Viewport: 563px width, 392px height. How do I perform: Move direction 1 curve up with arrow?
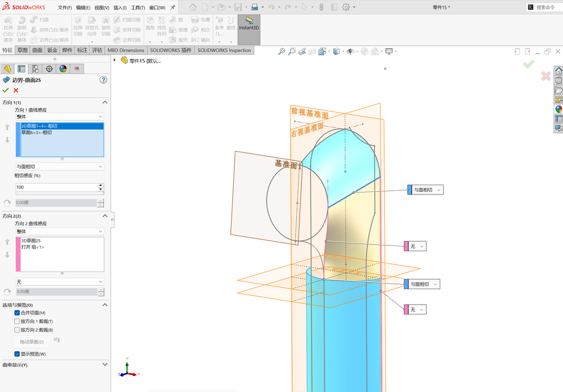coord(7,127)
